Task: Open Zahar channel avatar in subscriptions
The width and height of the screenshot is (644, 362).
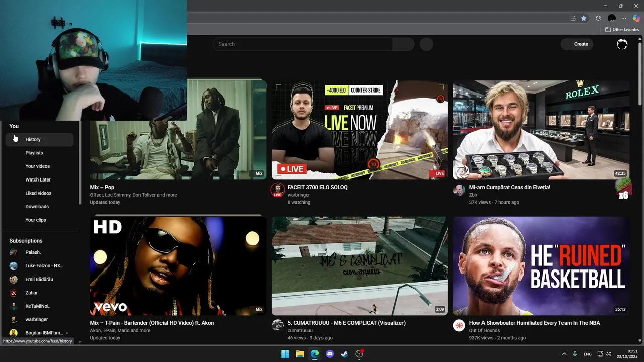Action: pyautogui.click(x=14, y=293)
